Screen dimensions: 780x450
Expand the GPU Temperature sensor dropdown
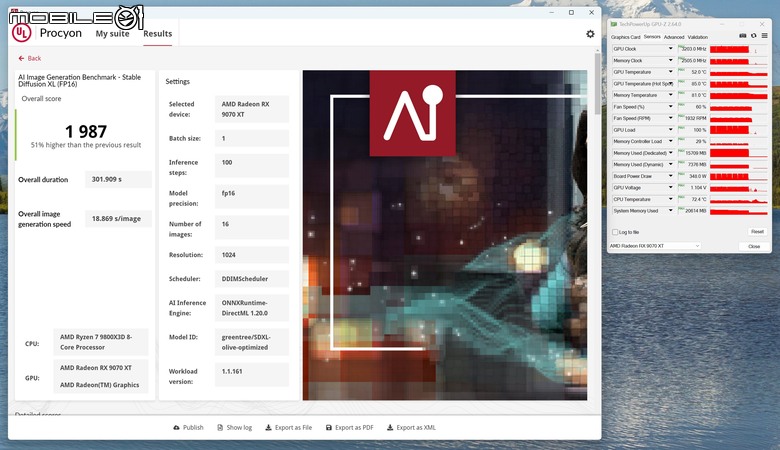click(x=671, y=72)
